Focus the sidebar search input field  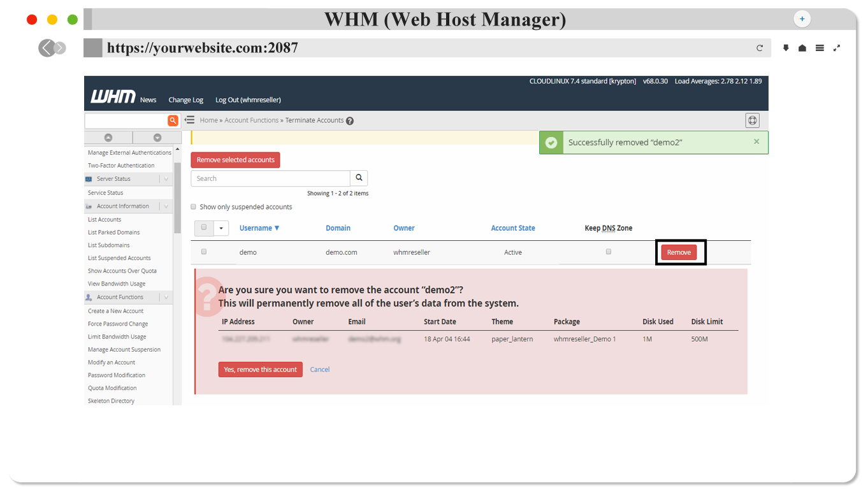126,120
